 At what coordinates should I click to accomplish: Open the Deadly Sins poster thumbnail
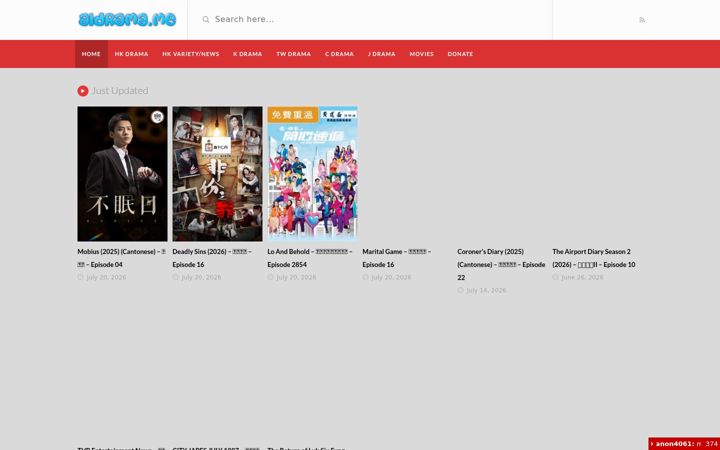(218, 174)
